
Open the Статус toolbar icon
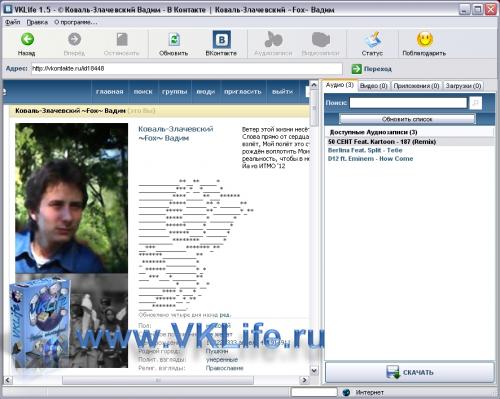point(372,39)
